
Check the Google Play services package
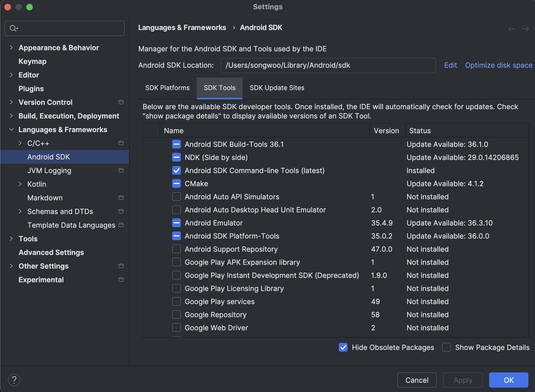click(x=177, y=301)
